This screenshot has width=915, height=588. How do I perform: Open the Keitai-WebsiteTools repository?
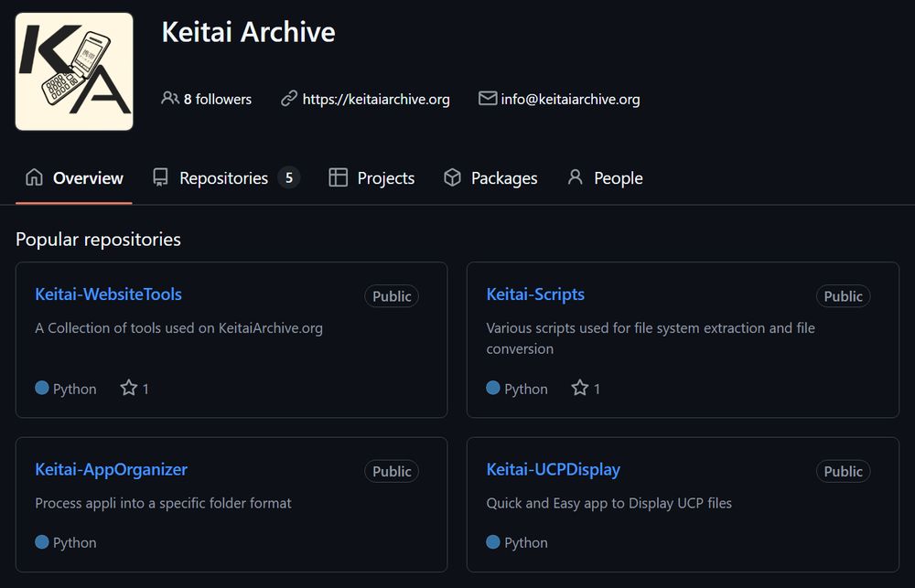[109, 294]
